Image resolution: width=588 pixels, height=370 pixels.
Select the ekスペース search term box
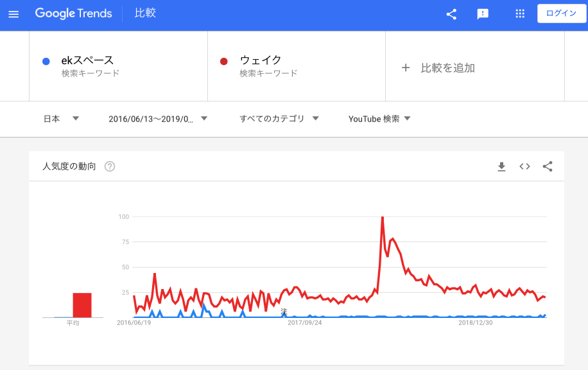[x=119, y=66]
